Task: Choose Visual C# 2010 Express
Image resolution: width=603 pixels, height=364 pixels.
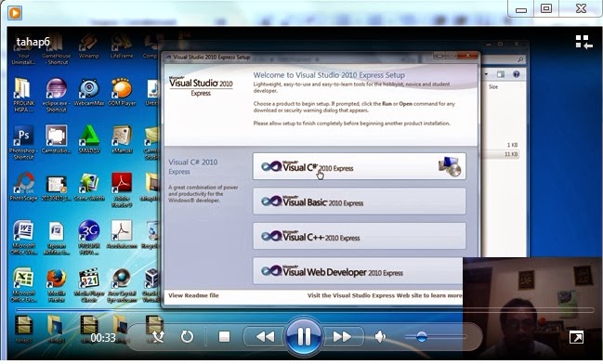Action: click(360, 166)
